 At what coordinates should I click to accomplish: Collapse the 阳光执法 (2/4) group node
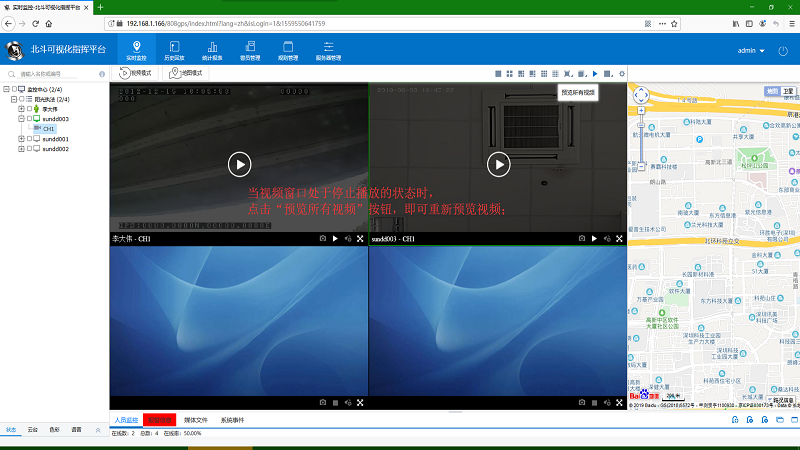(14, 99)
